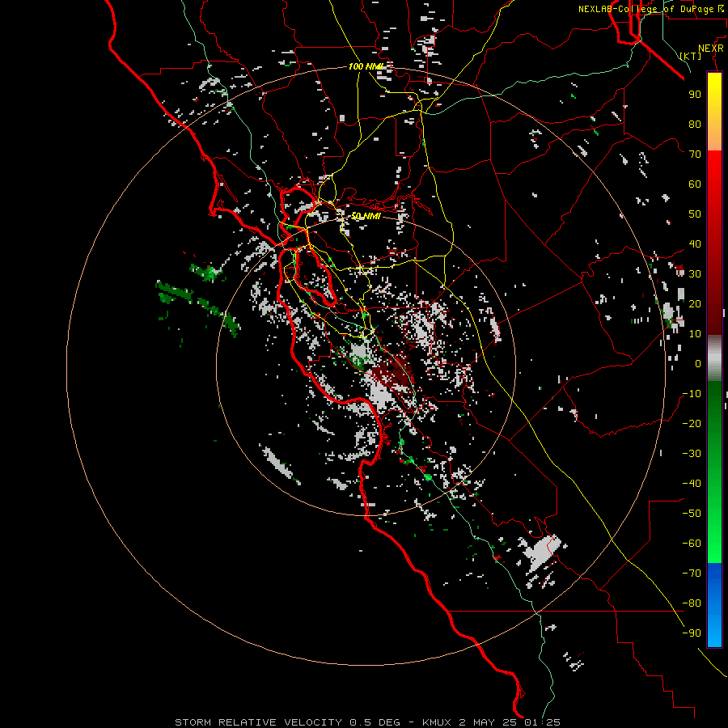728x728 pixels.
Task: Click the -60 value on velocity scale
Action: 692,544
